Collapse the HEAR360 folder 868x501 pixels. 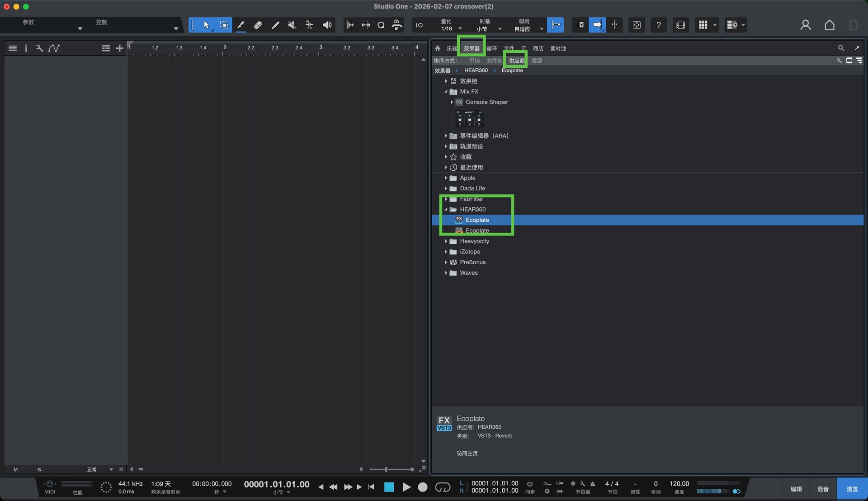pyautogui.click(x=446, y=210)
